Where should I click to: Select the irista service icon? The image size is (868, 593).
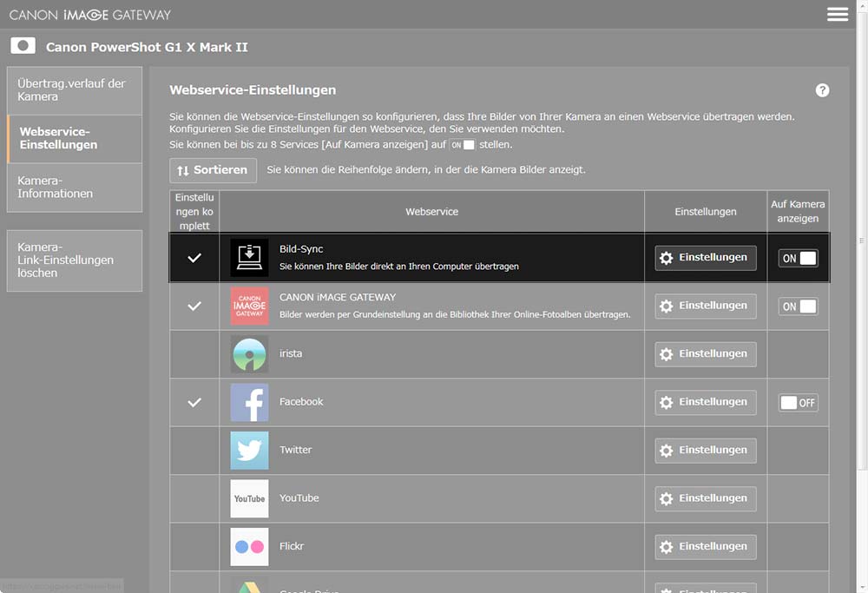point(249,354)
